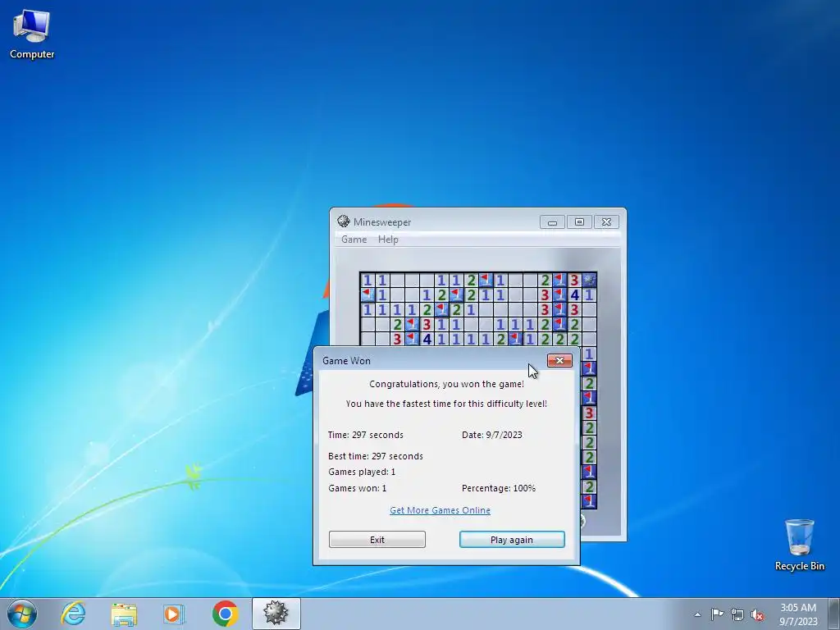Click the red 3 tile in board's rightmost column
The image size is (840, 630).
click(589, 413)
